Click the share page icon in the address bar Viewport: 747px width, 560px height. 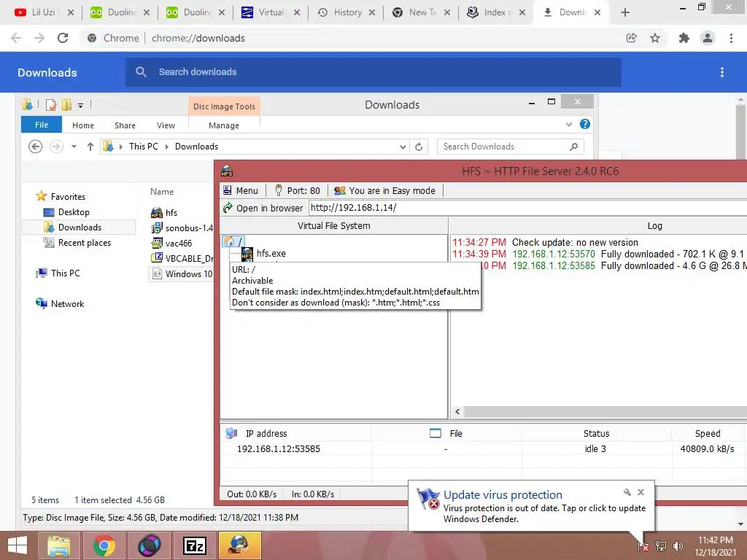pos(631,38)
